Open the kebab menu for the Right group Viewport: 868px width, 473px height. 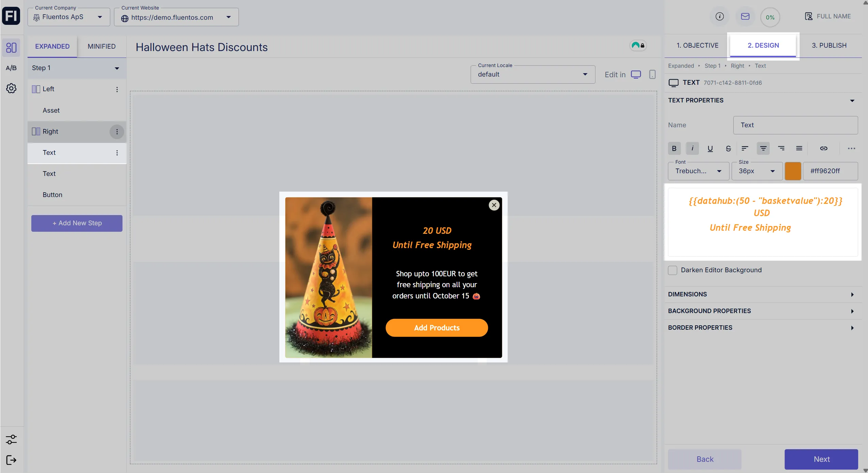(x=117, y=132)
